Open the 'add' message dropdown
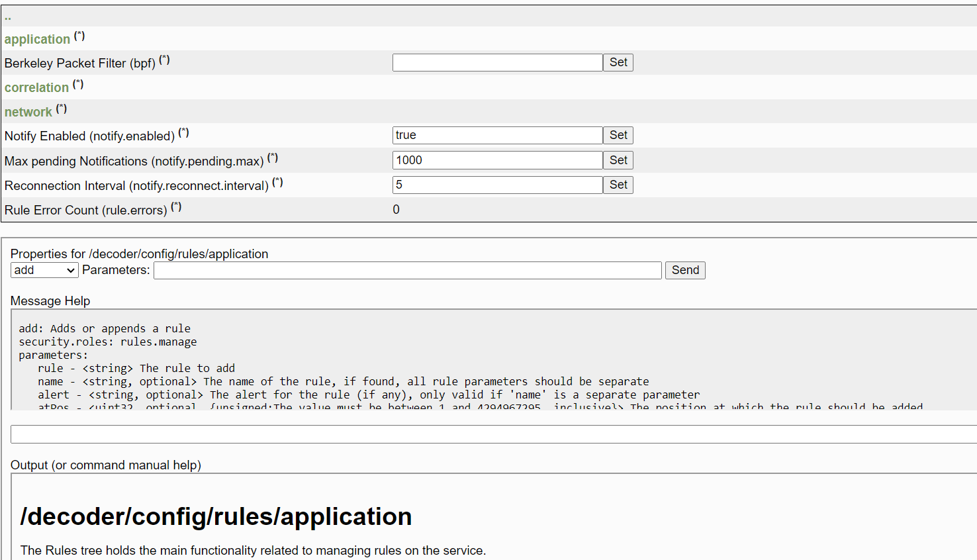977x560 pixels. [x=44, y=270]
